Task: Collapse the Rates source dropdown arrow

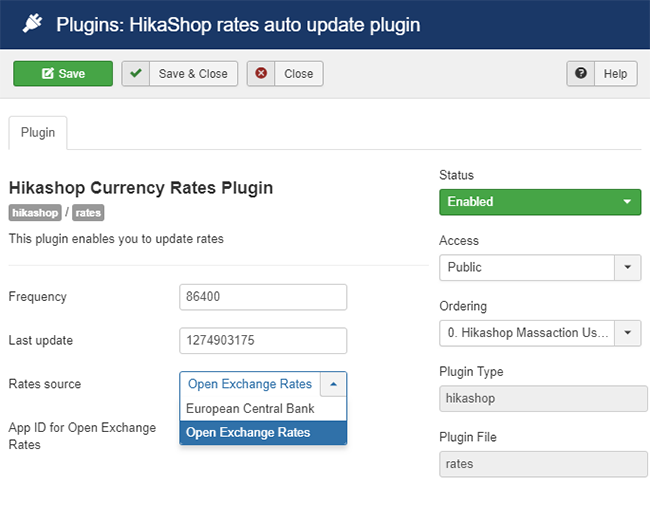Action: (x=333, y=384)
